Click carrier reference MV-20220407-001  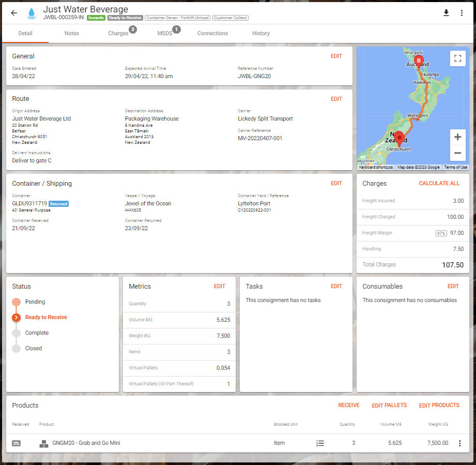(260, 139)
